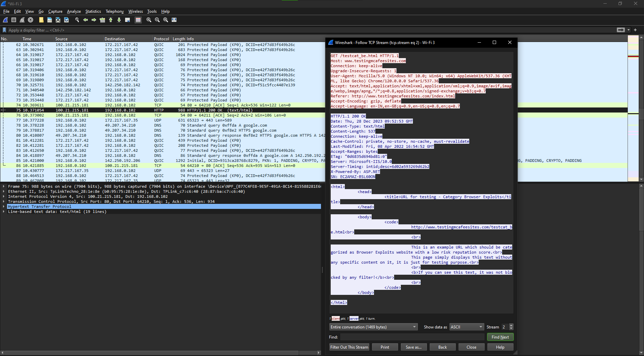Expand the Ethernet II tree node
The height and width of the screenshot is (356, 644).
[x=4, y=191]
